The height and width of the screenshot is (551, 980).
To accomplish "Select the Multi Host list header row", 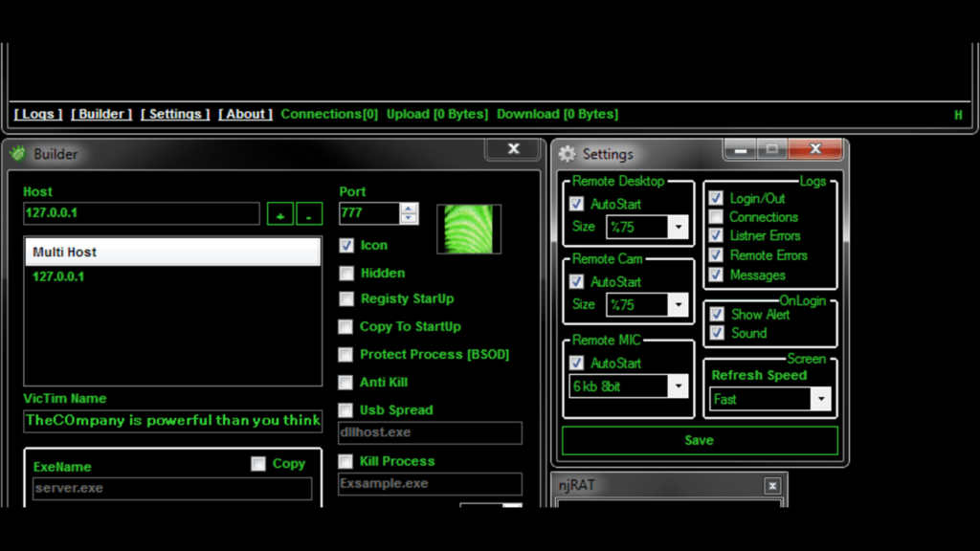I will (172, 252).
